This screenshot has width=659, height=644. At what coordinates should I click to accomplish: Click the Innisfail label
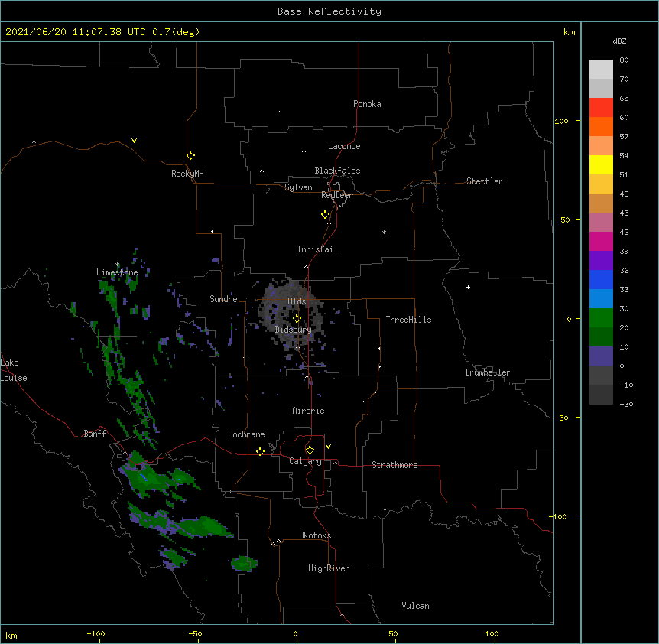tap(317, 249)
